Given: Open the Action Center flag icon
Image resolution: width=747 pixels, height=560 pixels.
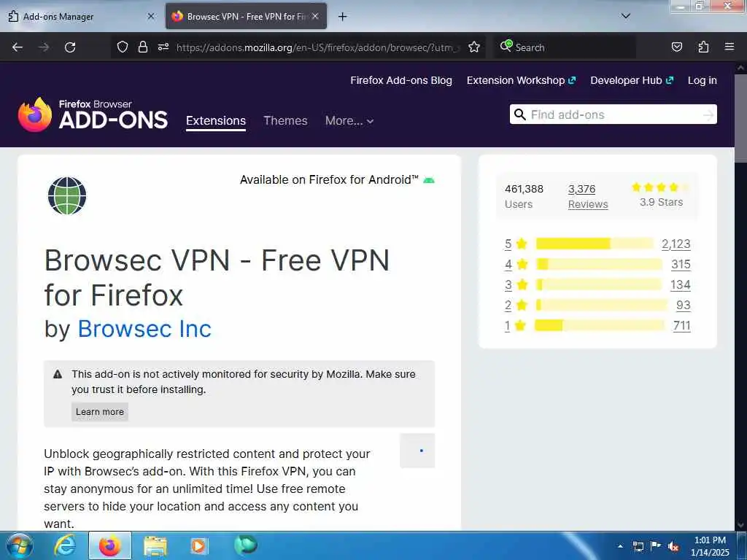Looking at the screenshot, I should (656, 546).
